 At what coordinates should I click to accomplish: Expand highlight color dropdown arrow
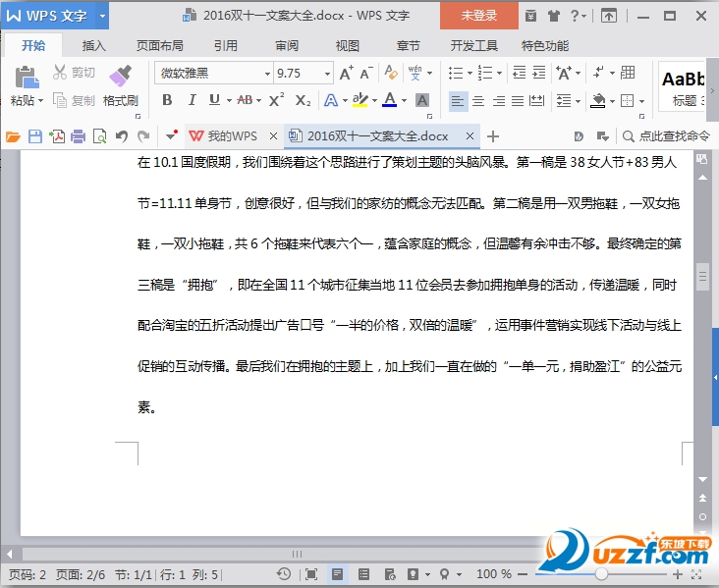click(x=374, y=100)
